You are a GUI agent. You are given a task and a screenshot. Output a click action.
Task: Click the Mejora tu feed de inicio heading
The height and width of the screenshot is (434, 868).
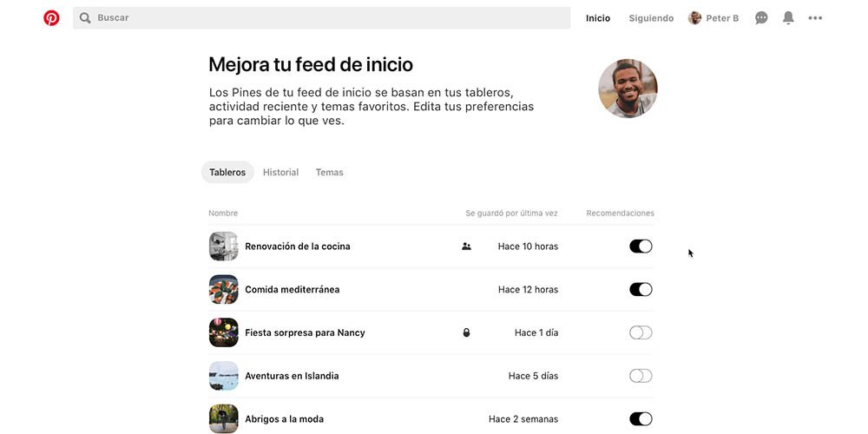(x=311, y=65)
